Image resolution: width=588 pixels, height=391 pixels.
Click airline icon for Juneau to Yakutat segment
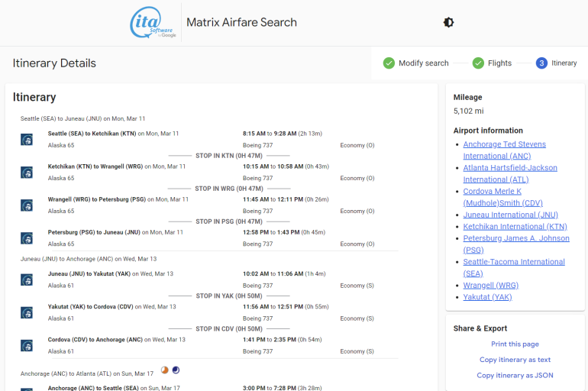point(27,280)
